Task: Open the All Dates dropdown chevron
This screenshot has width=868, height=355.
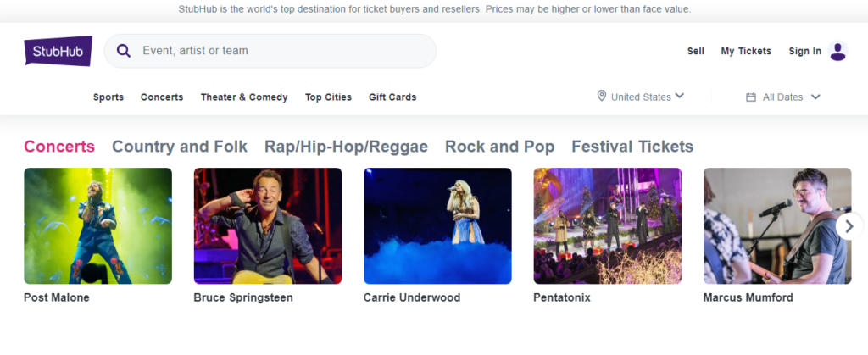Action: point(815,97)
